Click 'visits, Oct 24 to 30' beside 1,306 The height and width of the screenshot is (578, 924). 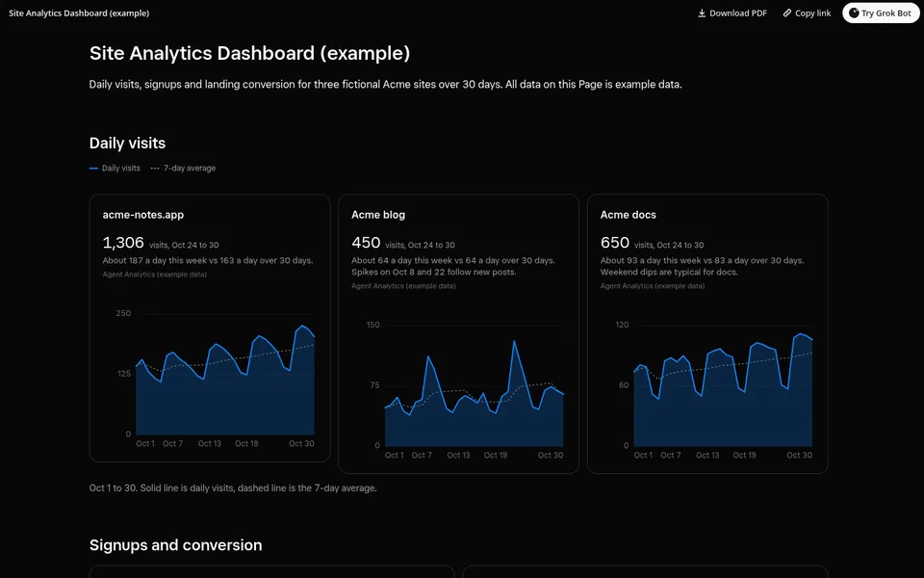coord(184,245)
